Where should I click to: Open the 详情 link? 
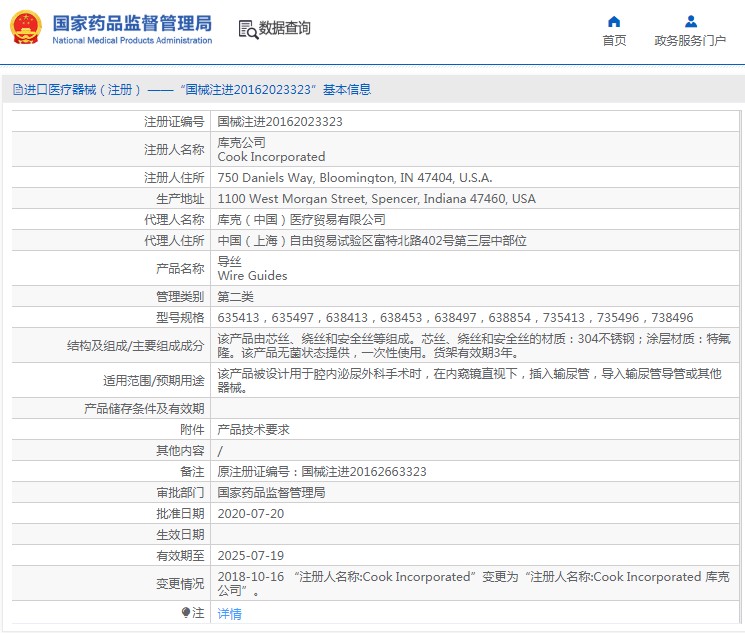(x=229, y=614)
